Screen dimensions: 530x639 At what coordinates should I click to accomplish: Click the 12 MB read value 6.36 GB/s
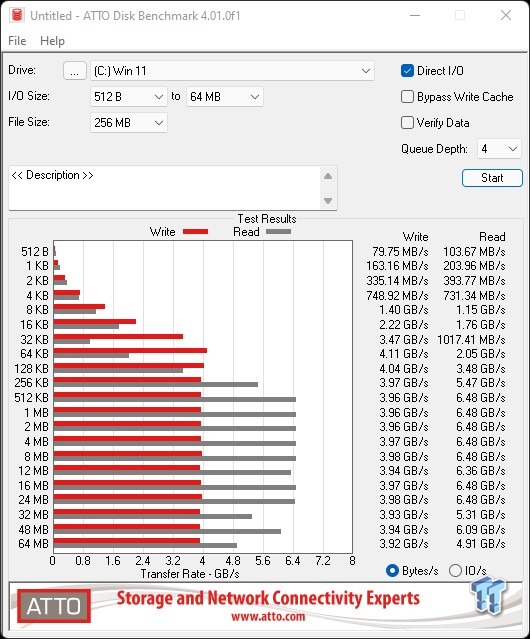481,471
